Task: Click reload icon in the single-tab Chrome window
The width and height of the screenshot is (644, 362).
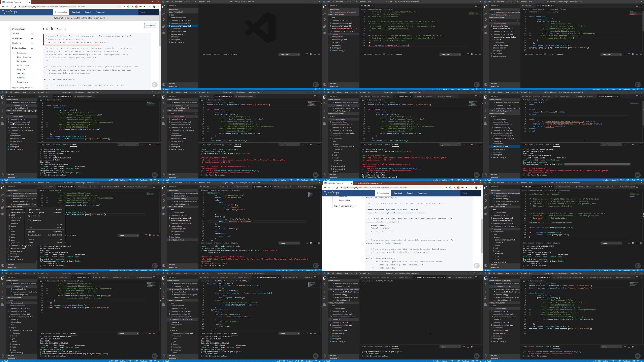Action: [x=11, y=7]
